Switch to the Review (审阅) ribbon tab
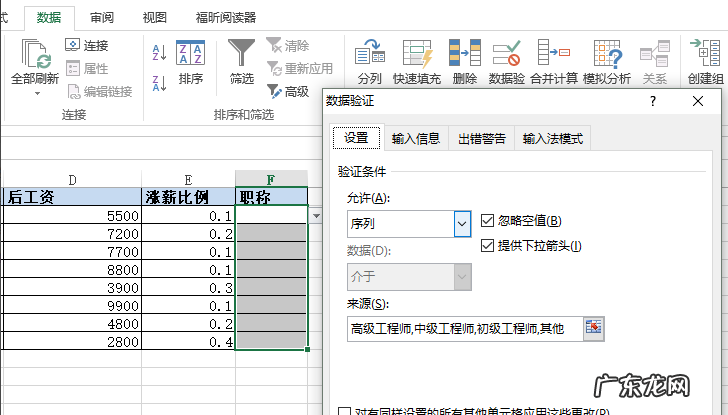This screenshot has width=728, height=415. [102, 18]
